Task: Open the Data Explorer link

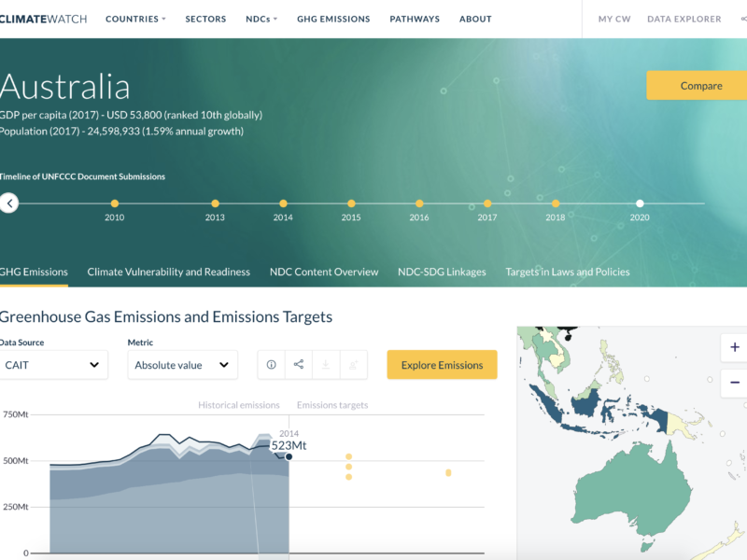Action: [684, 19]
